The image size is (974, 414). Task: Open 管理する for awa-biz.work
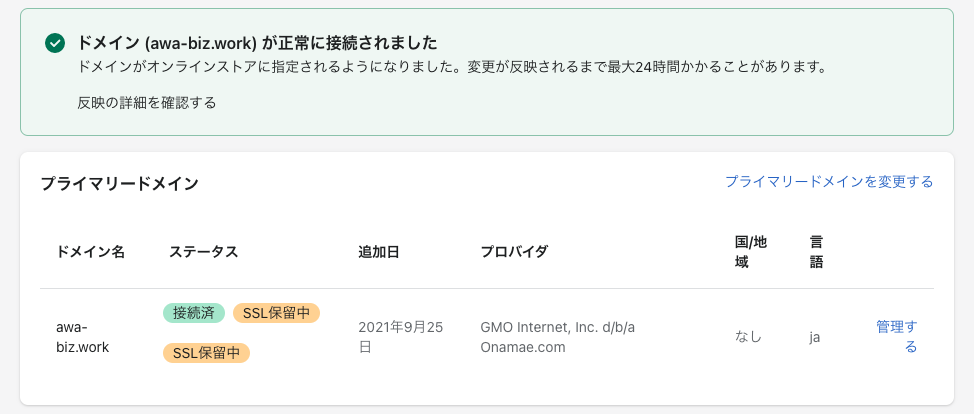pos(896,336)
